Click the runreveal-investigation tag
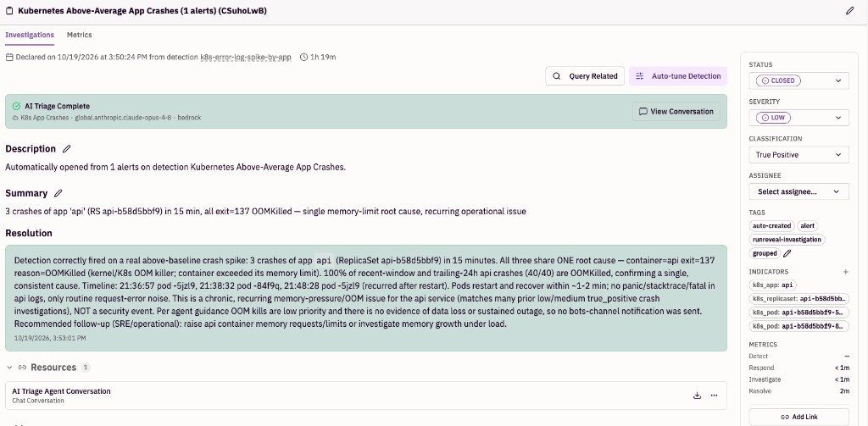This screenshot has width=868, height=426. 787,240
